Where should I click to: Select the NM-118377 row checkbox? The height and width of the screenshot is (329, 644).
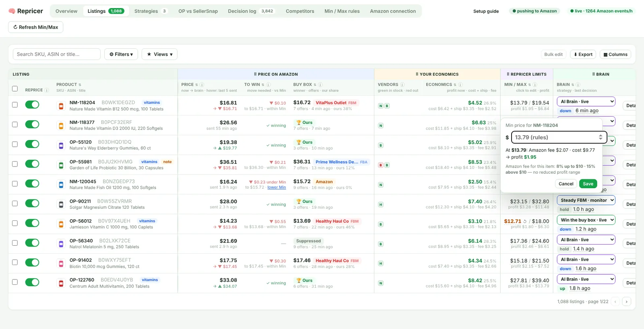coord(15,124)
